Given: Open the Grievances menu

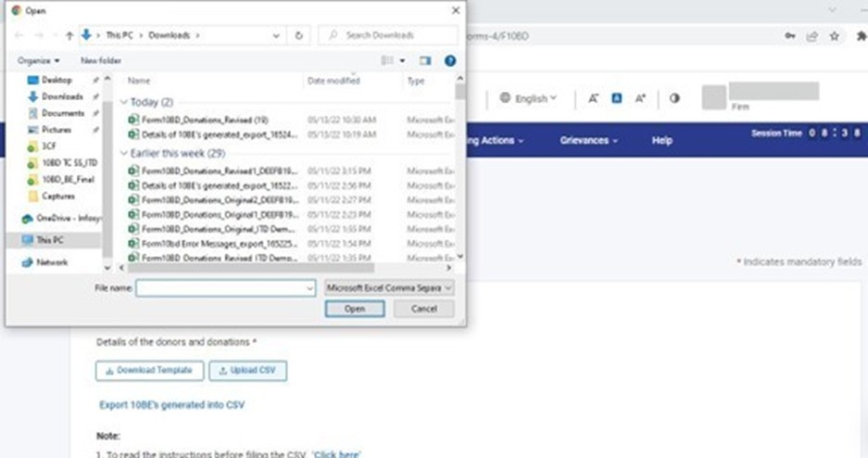Looking at the screenshot, I should coord(588,140).
